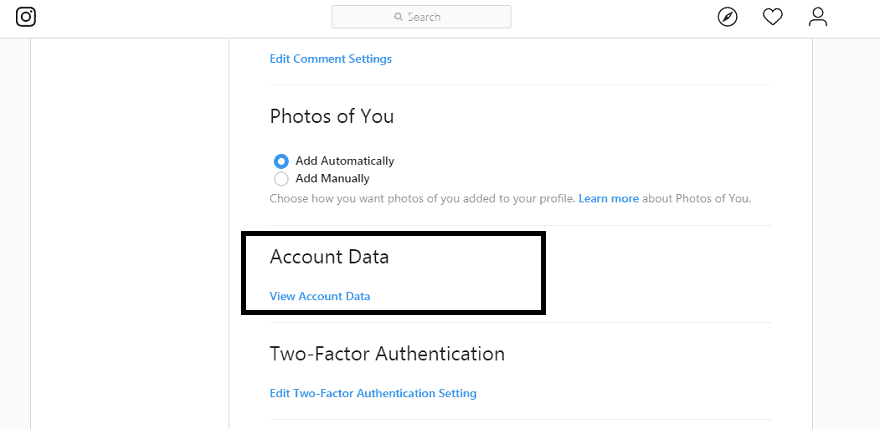880x429 pixels.
Task: Go to the profile person icon
Action: pos(818,17)
